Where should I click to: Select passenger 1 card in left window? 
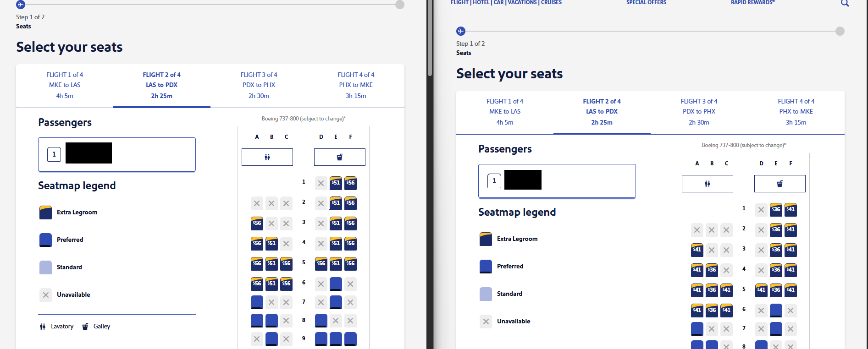tap(117, 154)
